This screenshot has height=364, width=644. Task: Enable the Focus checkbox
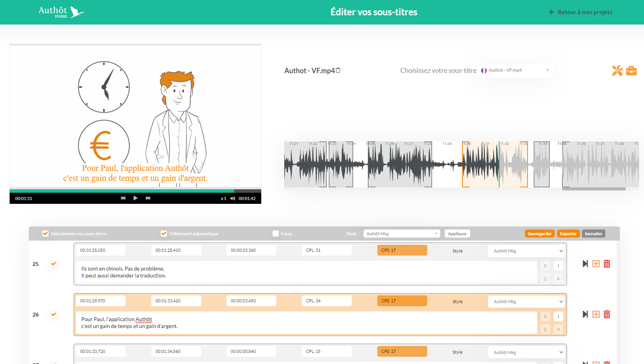(x=275, y=233)
